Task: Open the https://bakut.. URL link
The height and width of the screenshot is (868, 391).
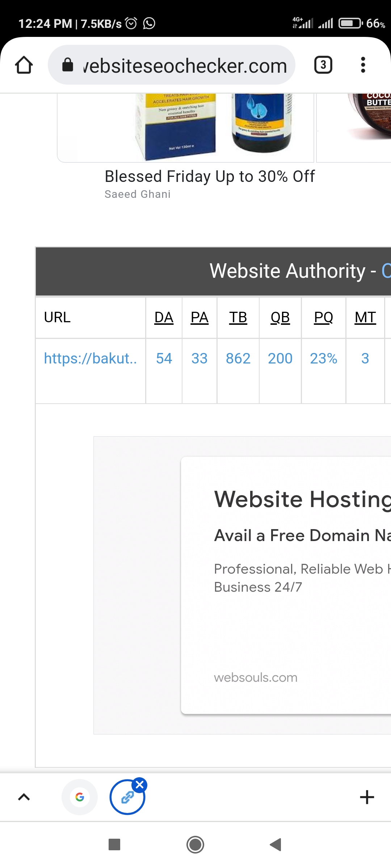Action: tap(90, 358)
